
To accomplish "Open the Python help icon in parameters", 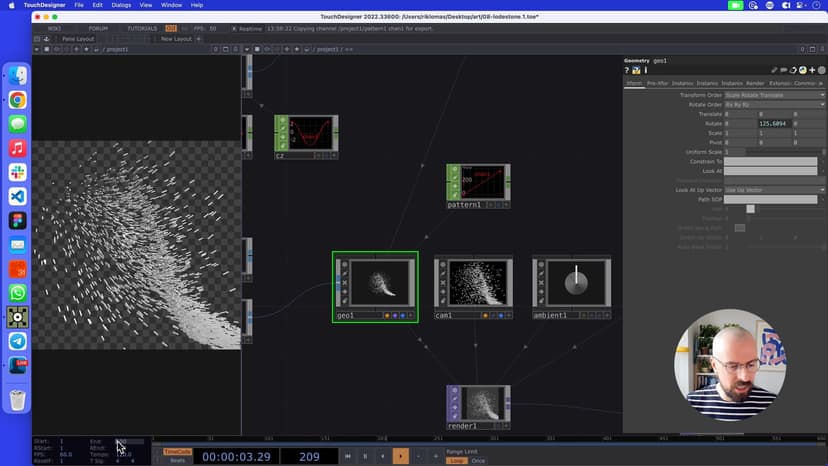I will click(x=635, y=70).
